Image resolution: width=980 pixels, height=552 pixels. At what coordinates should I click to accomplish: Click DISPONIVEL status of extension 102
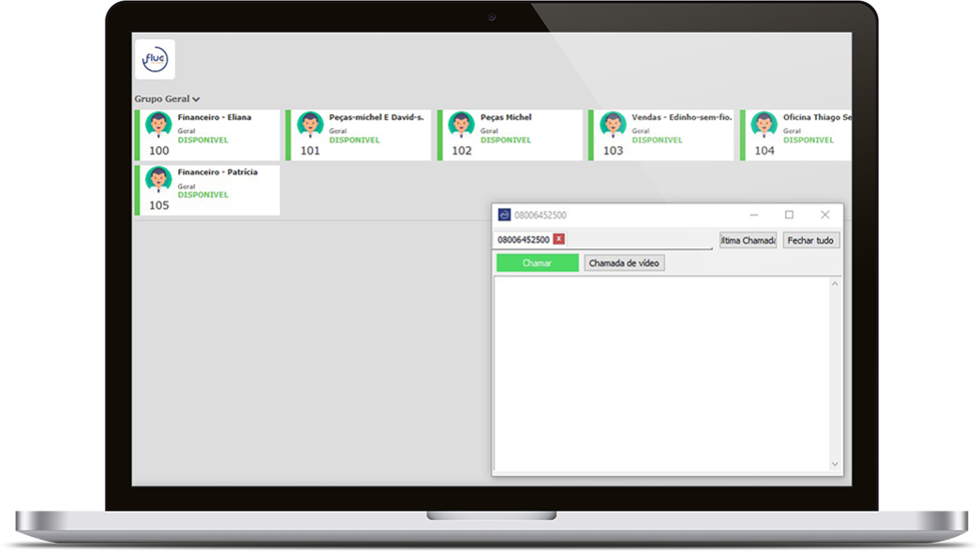click(x=506, y=141)
